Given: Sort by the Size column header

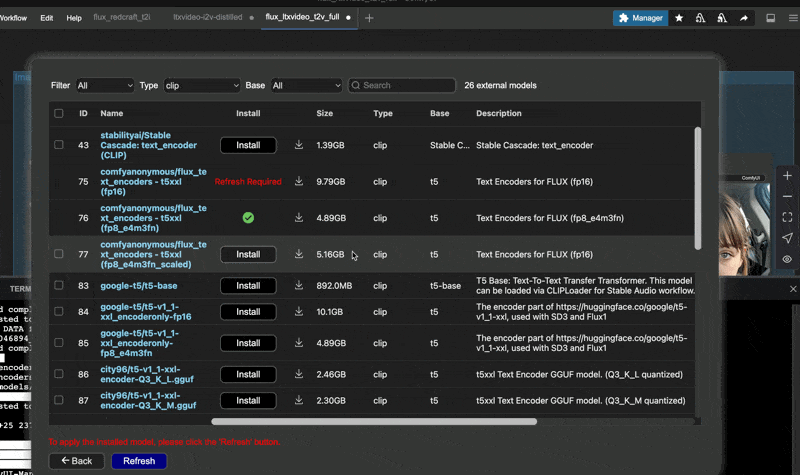Looking at the screenshot, I should [324, 113].
